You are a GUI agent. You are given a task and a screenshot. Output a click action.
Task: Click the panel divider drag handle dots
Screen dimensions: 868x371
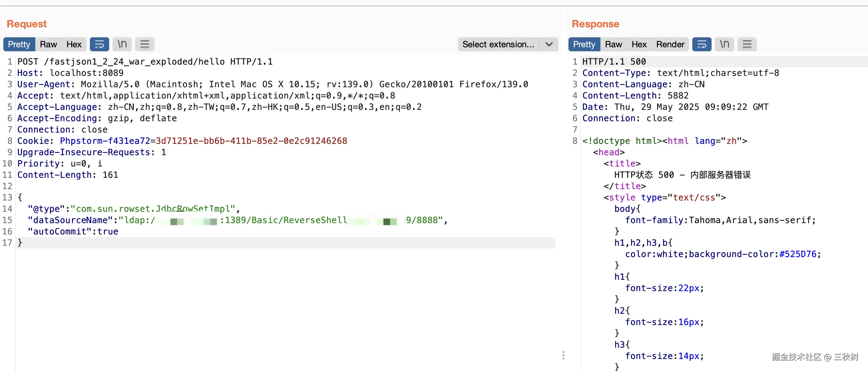tap(563, 355)
